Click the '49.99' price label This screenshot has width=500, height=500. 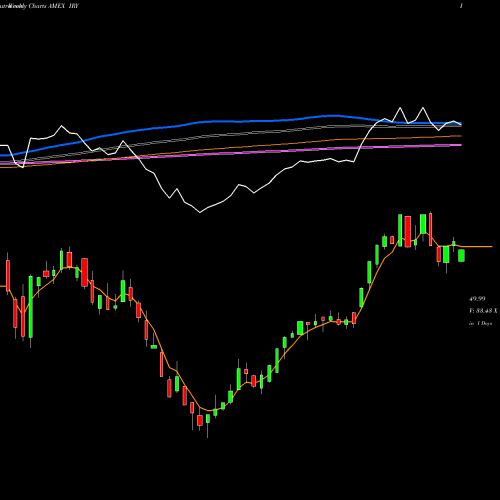click(x=477, y=299)
